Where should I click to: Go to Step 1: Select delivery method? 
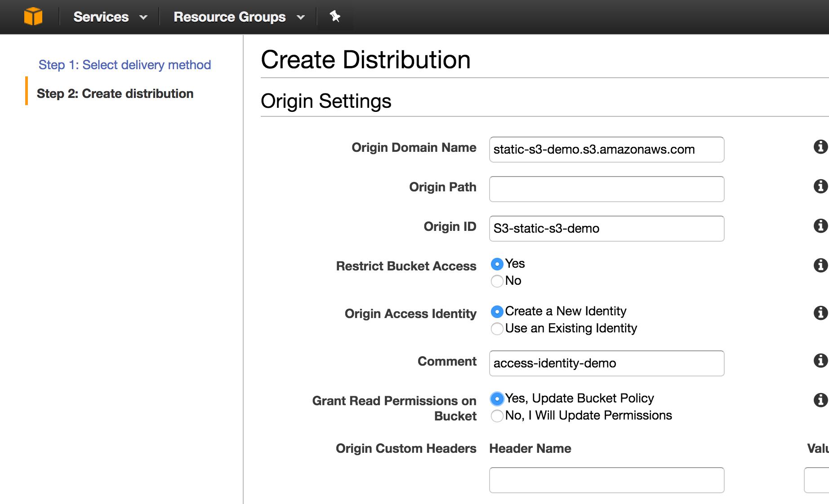click(x=125, y=65)
